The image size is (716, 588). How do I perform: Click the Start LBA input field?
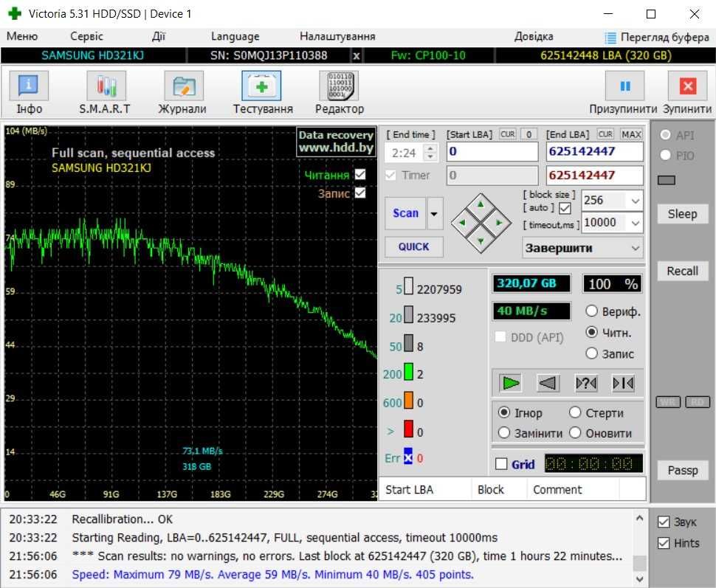pos(492,151)
